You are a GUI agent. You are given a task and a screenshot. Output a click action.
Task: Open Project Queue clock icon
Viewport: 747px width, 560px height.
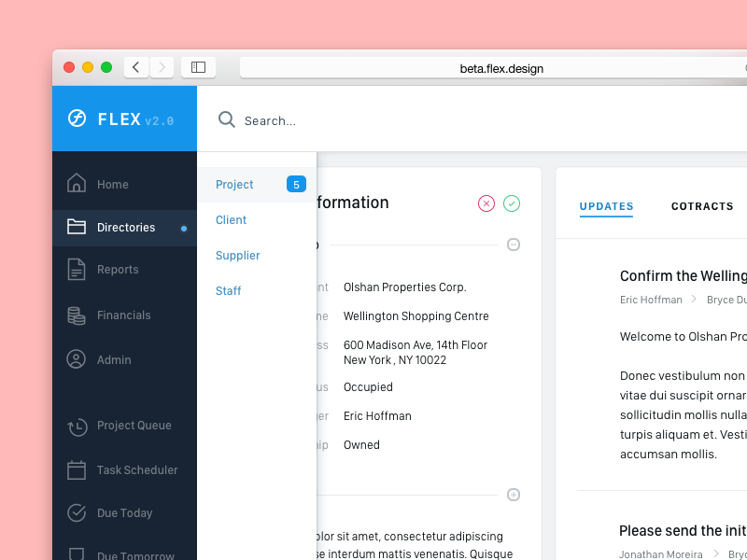(x=77, y=426)
